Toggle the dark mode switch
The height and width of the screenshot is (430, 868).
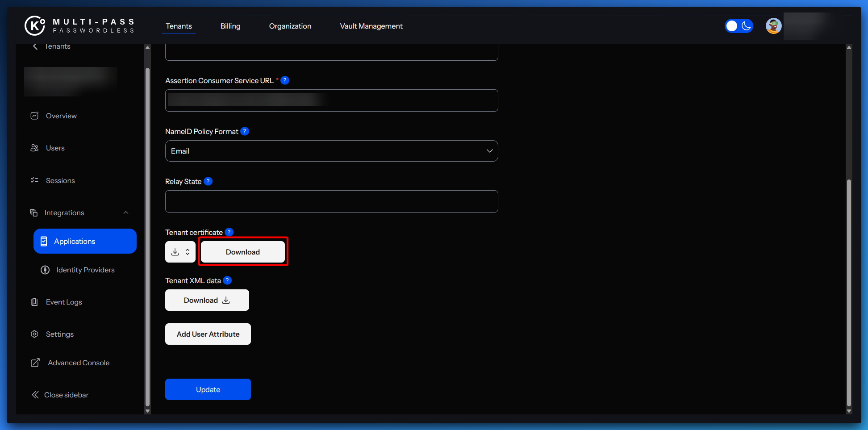coord(739,26)
